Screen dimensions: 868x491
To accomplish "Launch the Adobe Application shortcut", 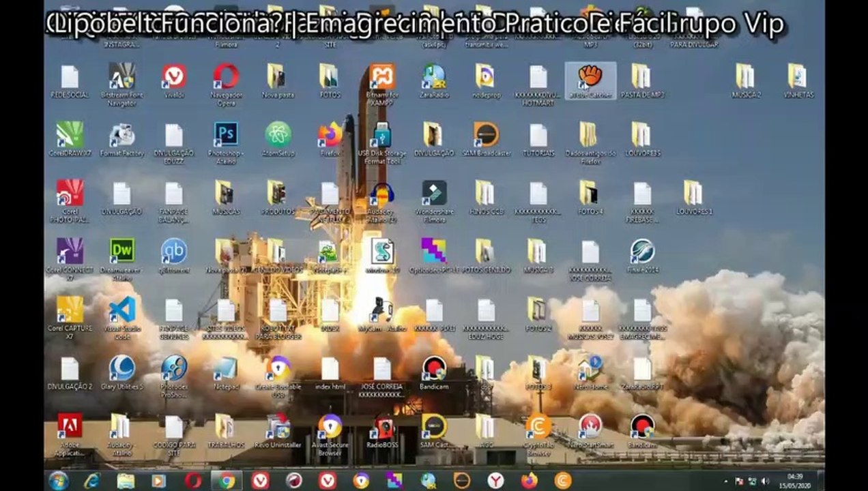I will point(70,434).
